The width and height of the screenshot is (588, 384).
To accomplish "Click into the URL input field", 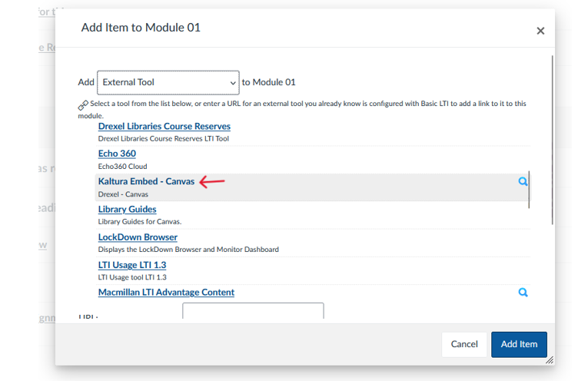I will 253,311.
